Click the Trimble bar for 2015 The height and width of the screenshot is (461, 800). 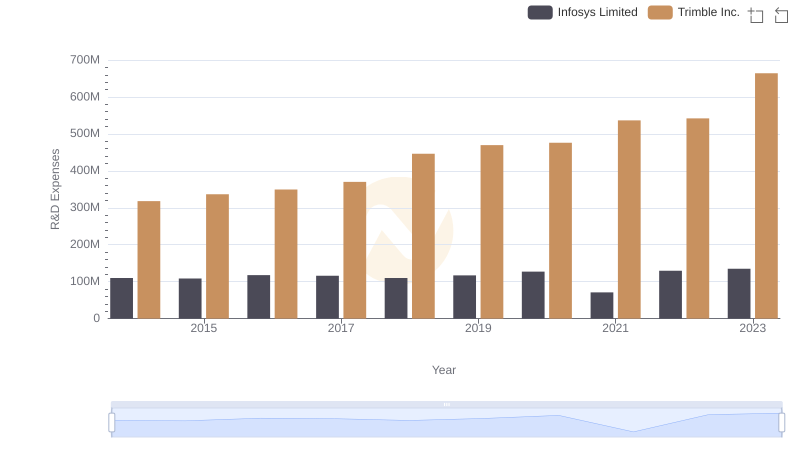(x=217, y=257)
